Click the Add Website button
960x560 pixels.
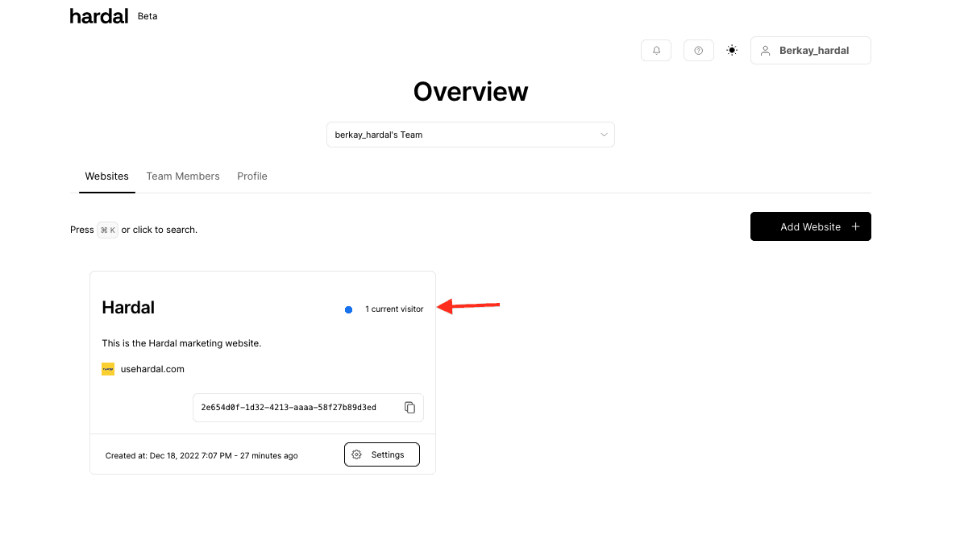[811, 226]
